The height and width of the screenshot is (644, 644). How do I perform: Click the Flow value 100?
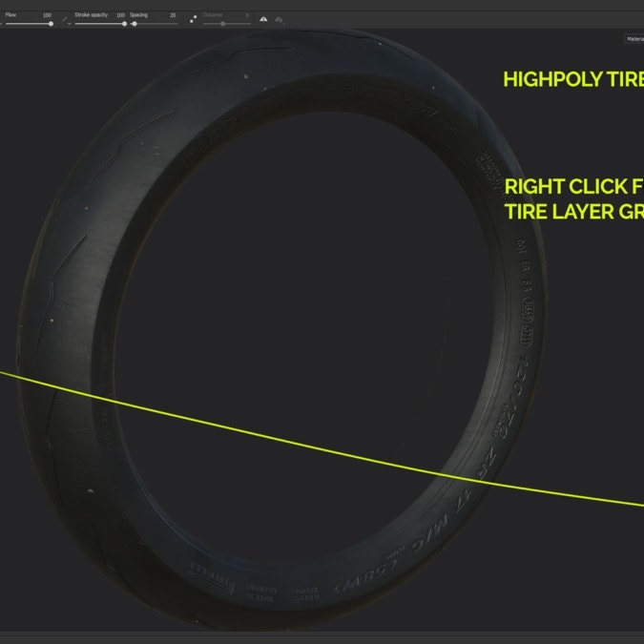tap(48, 15)
